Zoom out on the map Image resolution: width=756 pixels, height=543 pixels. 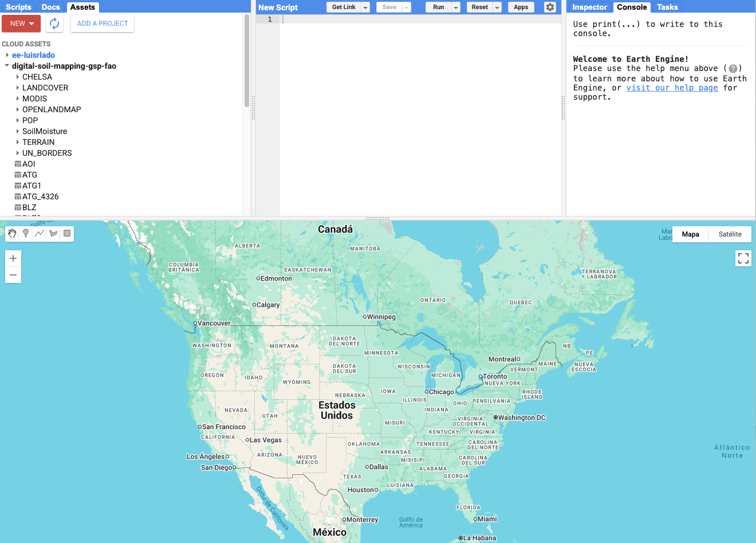[13, 275]
